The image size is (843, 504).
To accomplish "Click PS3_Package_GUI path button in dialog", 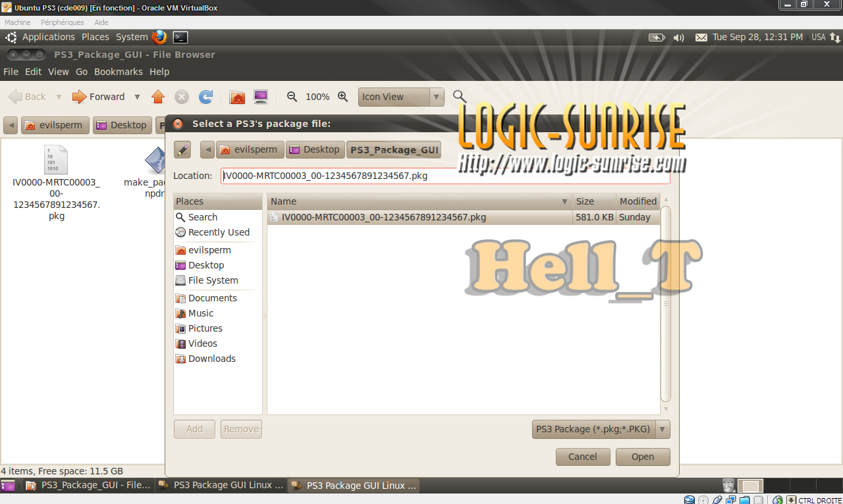I will (394, 150).
